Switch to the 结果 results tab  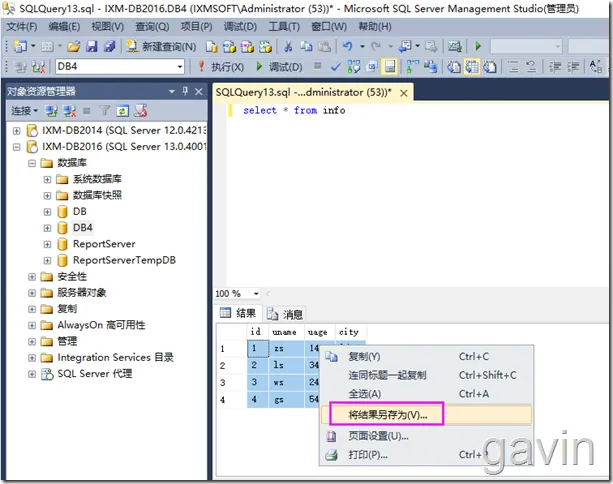238,313
